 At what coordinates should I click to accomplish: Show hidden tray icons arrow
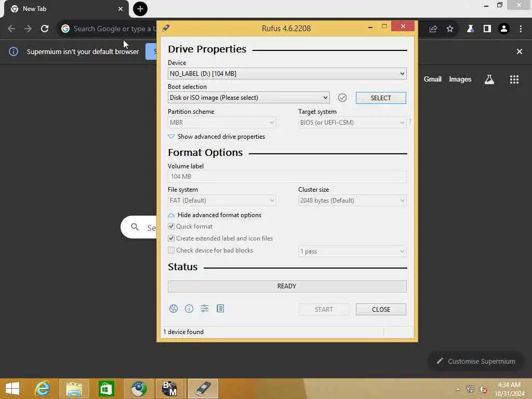click(x=458, y=389)
